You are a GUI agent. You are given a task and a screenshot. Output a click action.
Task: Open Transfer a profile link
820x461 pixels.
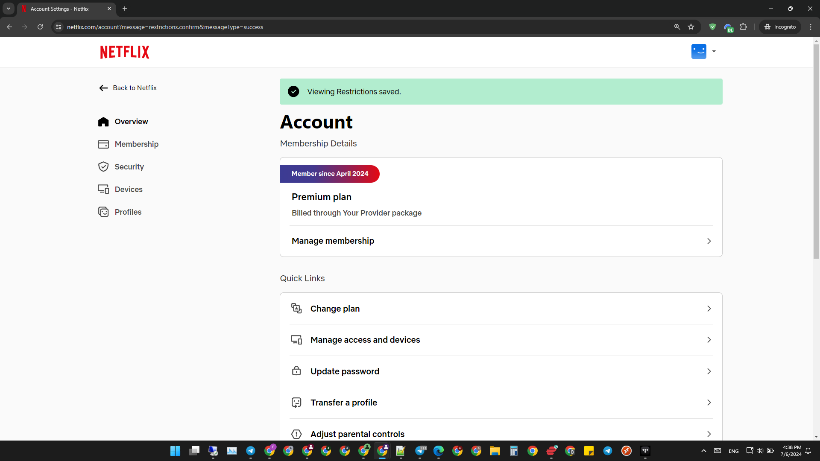coord(501,402)
